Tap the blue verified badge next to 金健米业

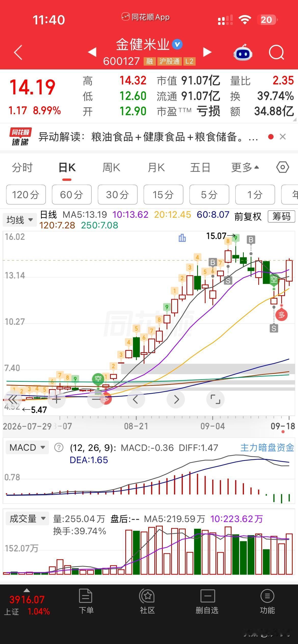pos(177,45)
